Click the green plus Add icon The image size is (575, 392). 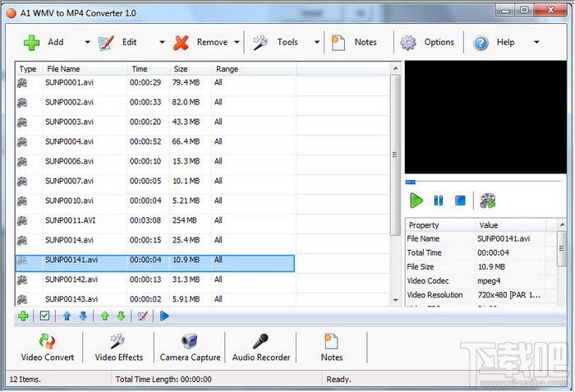pyautogui.click(x=31, y=43)
